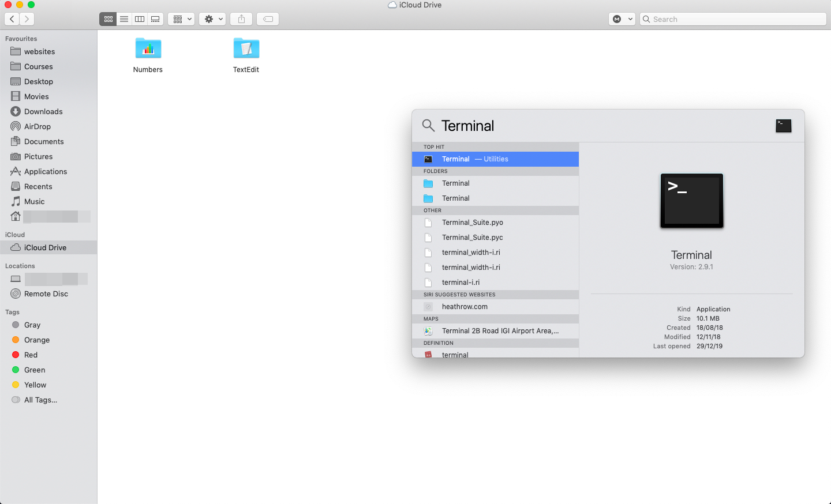Click the Size value 10.1 MB
Viewport: 831px width, 504px height.
tap(708, 318)
